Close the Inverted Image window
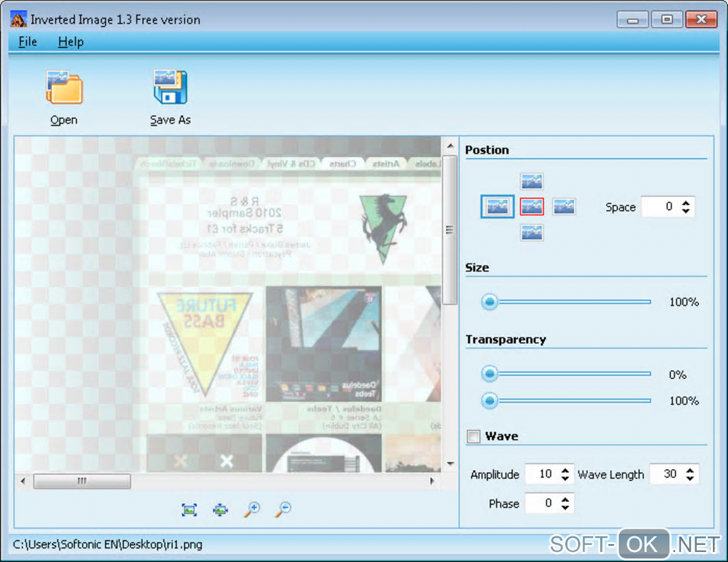728x562 pixels. (701, 19)
